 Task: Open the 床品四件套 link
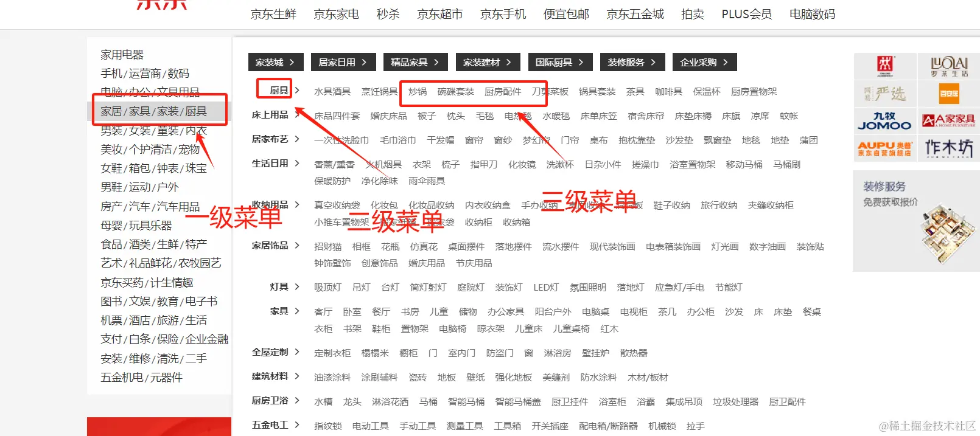[x=337, y=116]
